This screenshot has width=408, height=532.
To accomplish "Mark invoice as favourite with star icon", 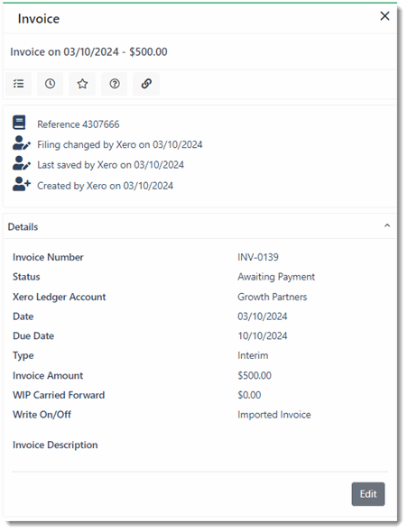I will [x=82, y=84].
